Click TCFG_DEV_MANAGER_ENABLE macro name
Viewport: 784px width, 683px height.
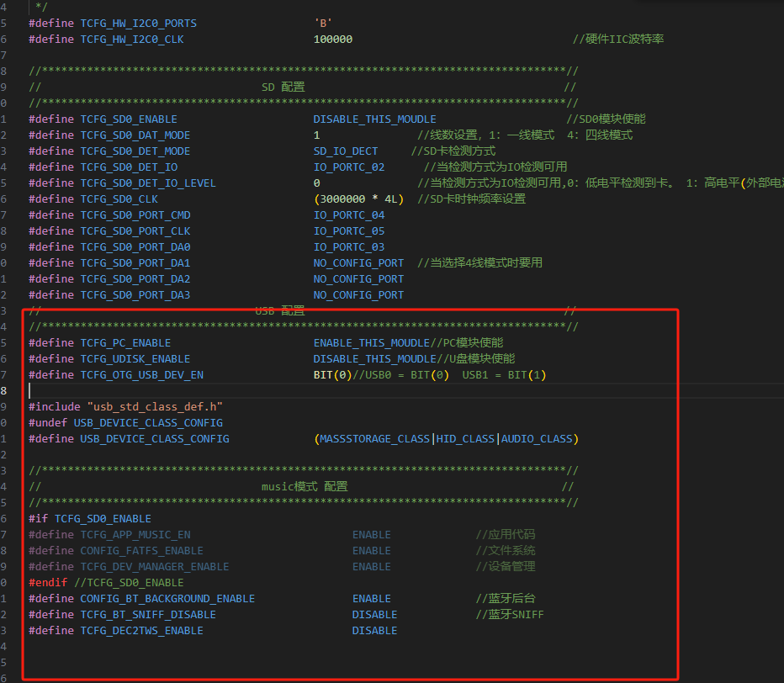click(155, 568)
